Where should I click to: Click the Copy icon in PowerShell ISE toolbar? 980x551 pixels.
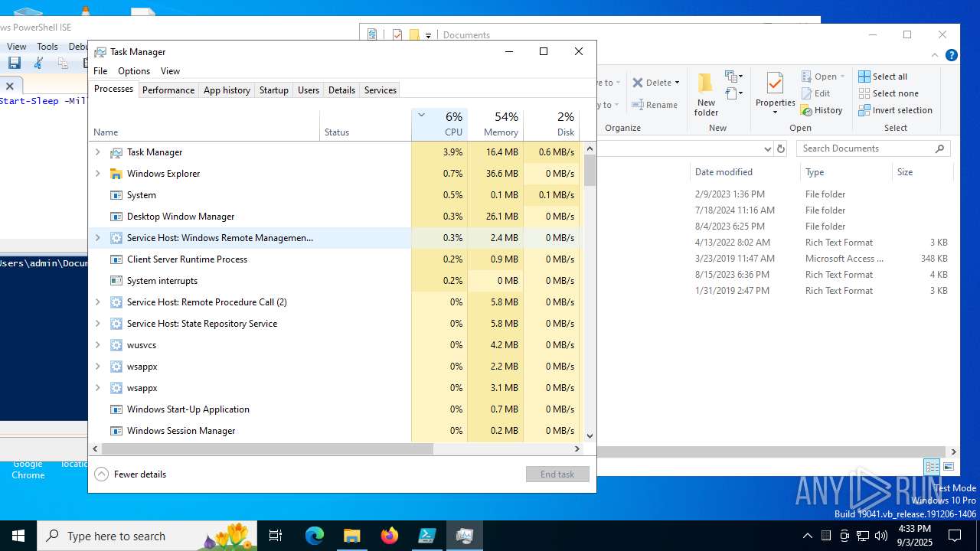coord(64,64)
